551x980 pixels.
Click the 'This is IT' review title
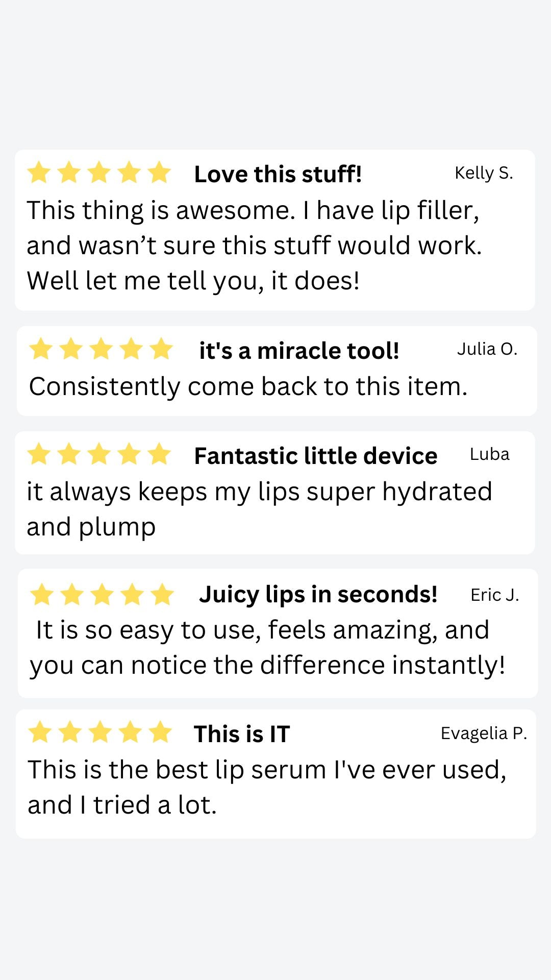[242, 734]
